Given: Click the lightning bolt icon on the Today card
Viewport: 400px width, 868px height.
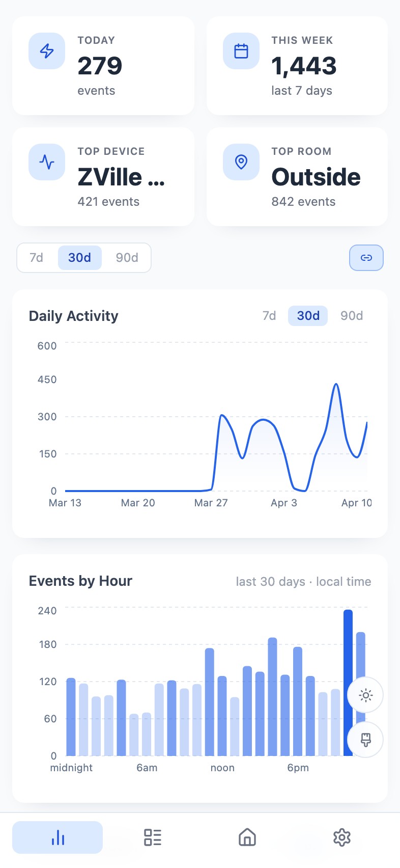Looking at the screenshot, I should click(46, 51).
